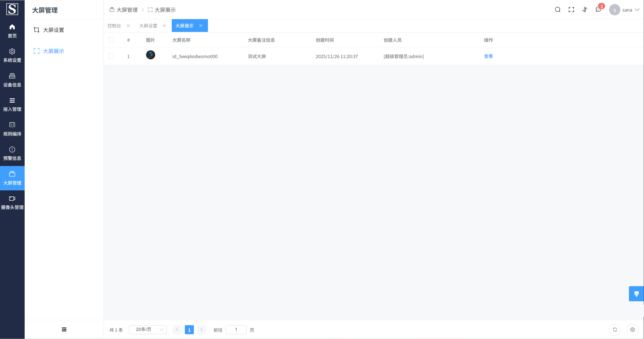The image size is (644, 339).
Task: Open the blue theme settings button
Action: tap(636, 294)
